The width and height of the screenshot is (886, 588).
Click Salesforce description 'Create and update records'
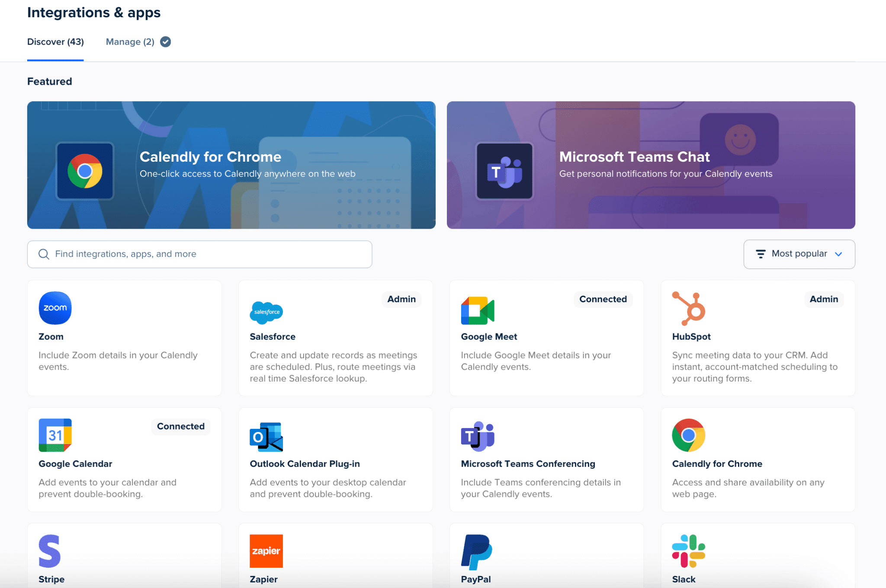pos(333,367)
